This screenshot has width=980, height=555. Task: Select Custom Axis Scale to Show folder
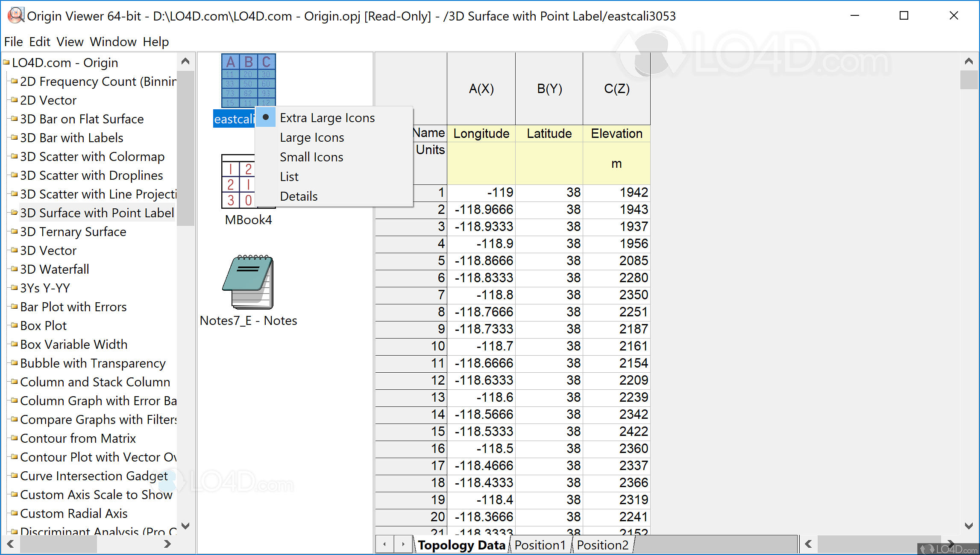point(96,494)
